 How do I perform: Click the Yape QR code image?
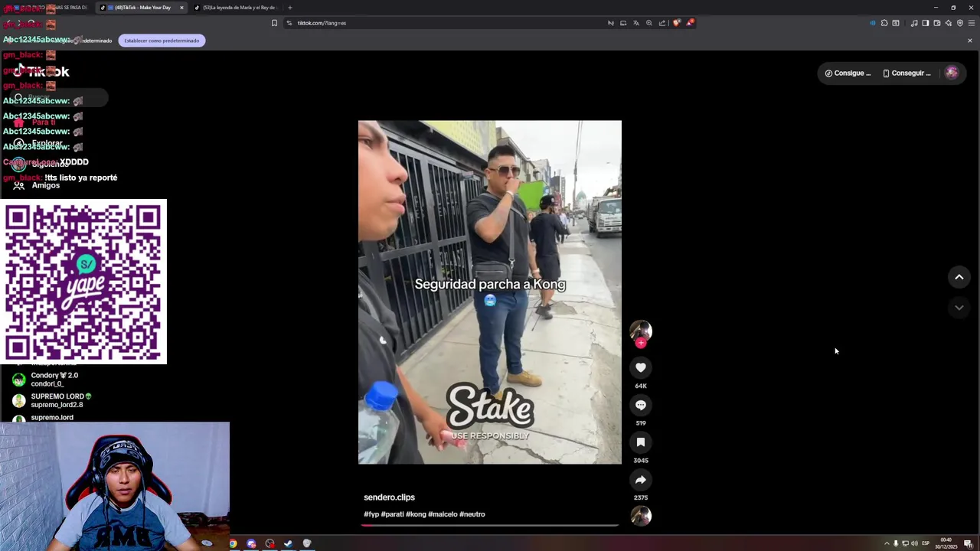coord(83,282)
